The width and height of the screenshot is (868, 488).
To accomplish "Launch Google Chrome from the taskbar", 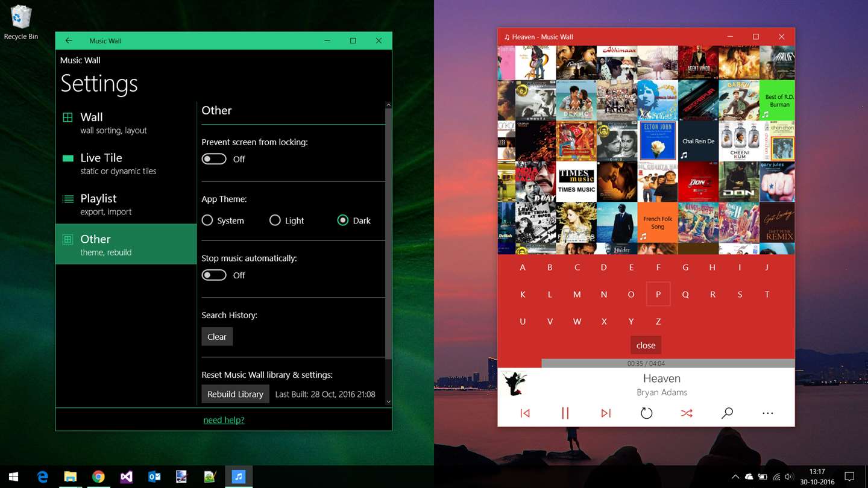I will 98,477.
